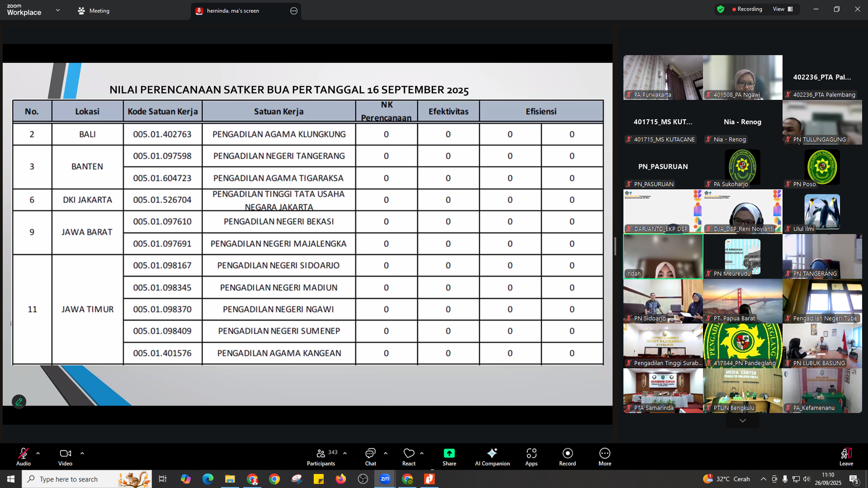The image size is (868, 488).
Task: Open the Apps panel
Action: point(531,456)
